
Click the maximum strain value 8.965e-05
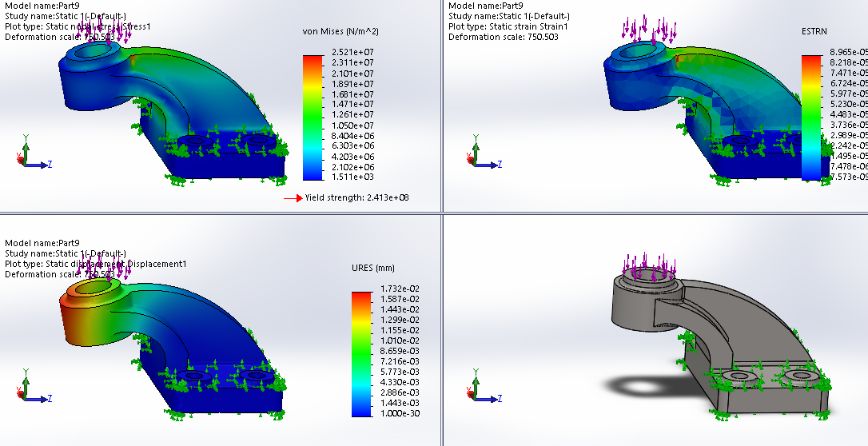pyautogui.click(x=849, y=52)
